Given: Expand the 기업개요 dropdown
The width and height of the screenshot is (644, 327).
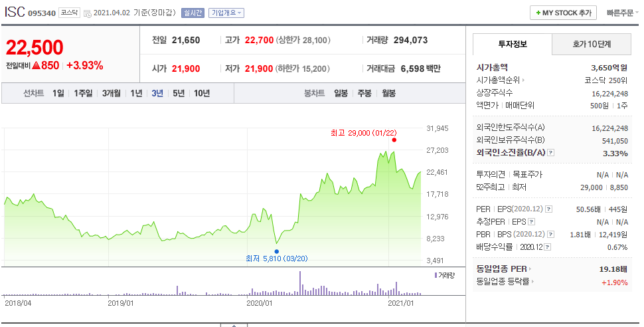Looking at the screenshot, I should tap(226, 13).
